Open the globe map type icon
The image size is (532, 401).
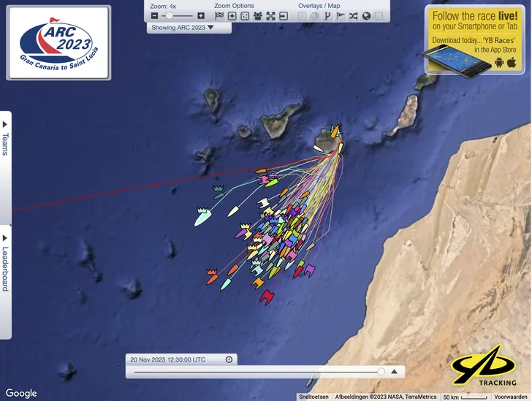pyautogui.click(x=366, y=15)
